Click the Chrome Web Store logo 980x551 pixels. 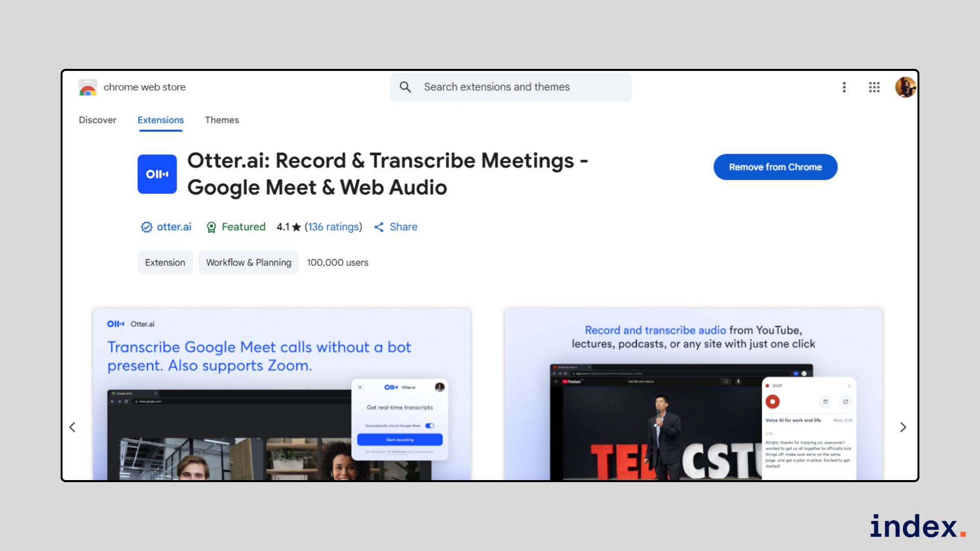88,87
